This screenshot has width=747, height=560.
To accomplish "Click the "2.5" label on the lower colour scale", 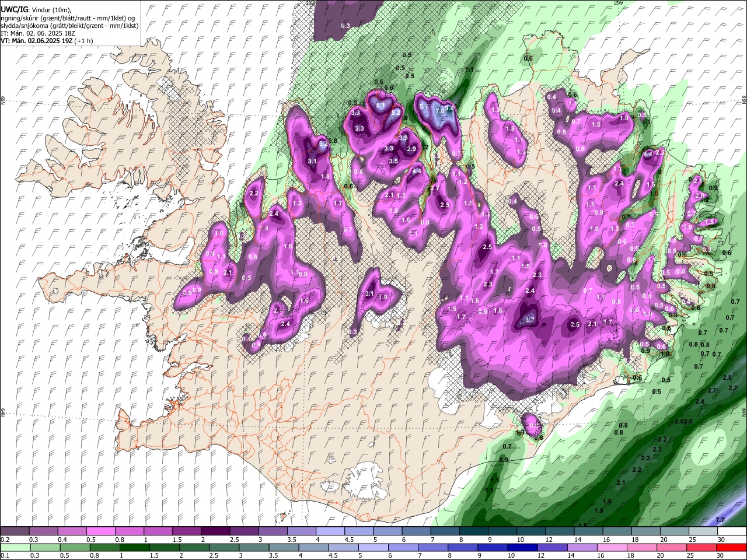I will point(214,555).
